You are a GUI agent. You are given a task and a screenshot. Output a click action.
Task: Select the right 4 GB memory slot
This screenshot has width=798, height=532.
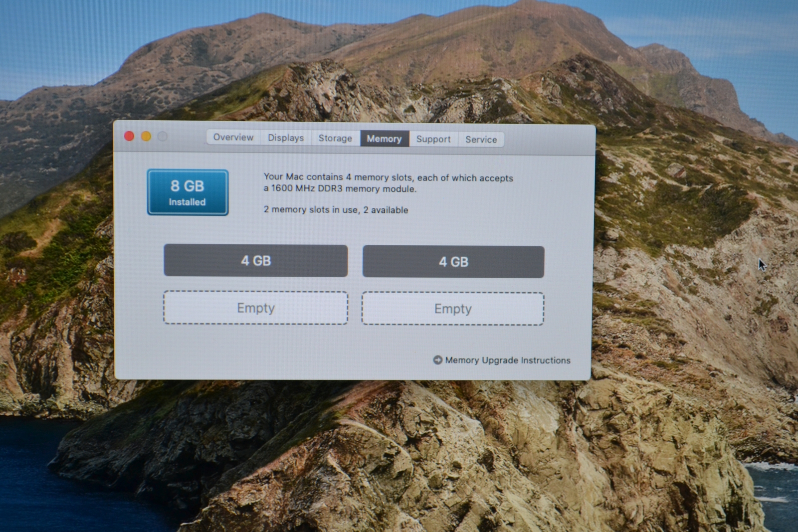coord(453,262)
